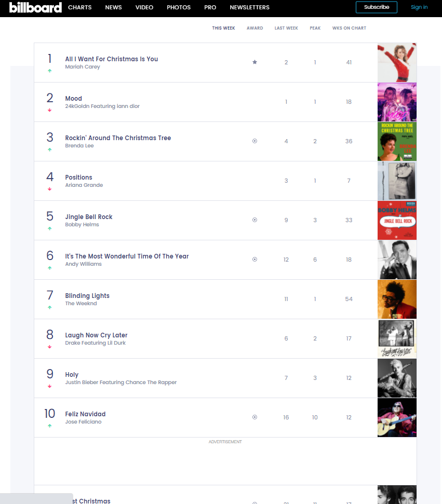Click the red down arrow under rank 2

50,110
